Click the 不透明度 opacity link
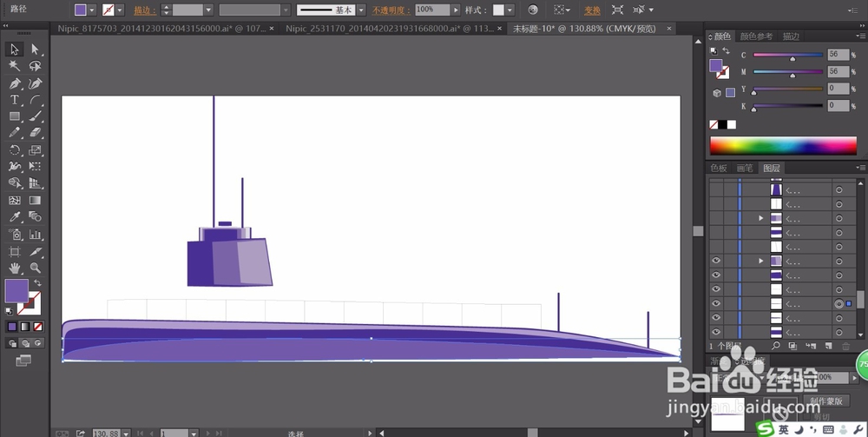 pos(391,10)
